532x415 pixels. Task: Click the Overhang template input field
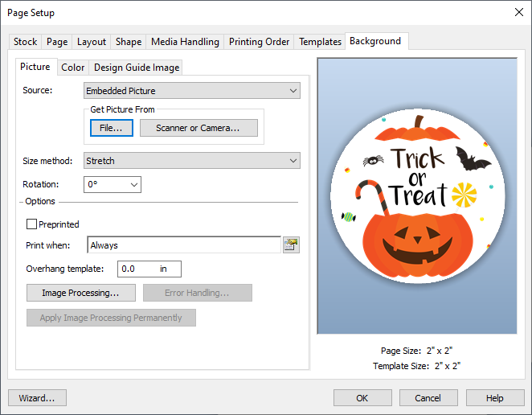pyautogui.click(x=149, y=269)
